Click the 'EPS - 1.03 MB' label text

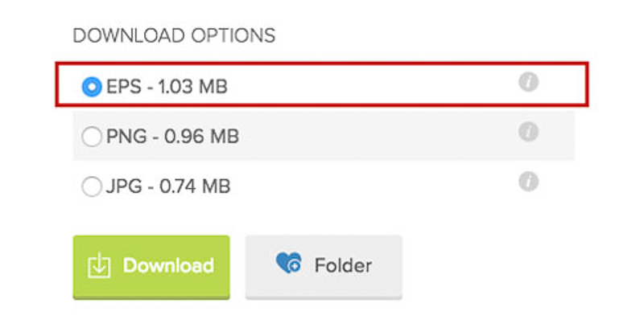(x=167, y=87)
